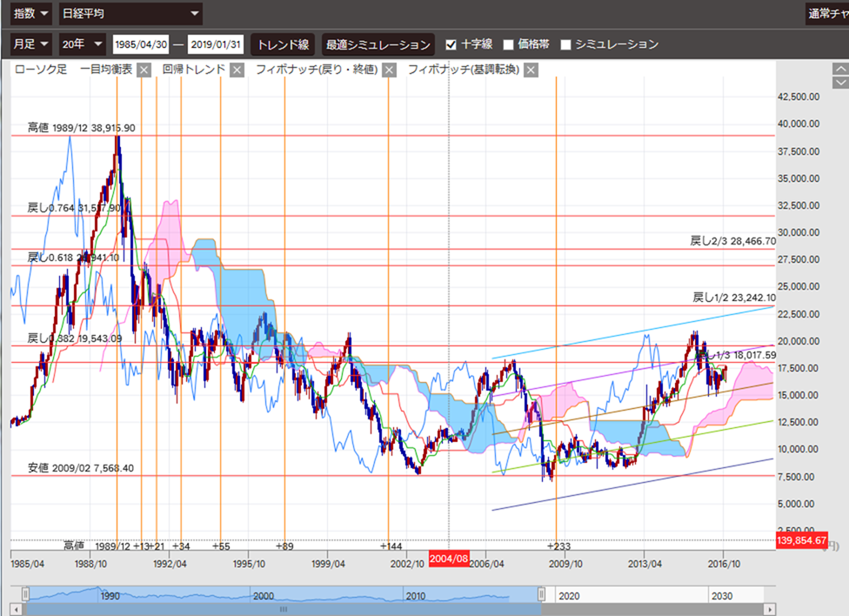849x616 pixels.
Task: Click the +144 Fibonacci time label
Action: (x=391, y=546)
